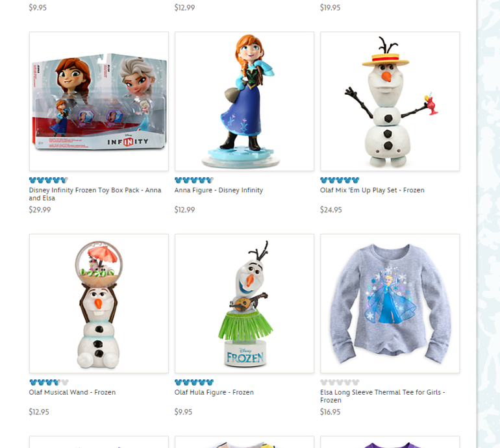
Task: Click the Mickey rating icons under Anna Figure
Action: pos(194,180)
